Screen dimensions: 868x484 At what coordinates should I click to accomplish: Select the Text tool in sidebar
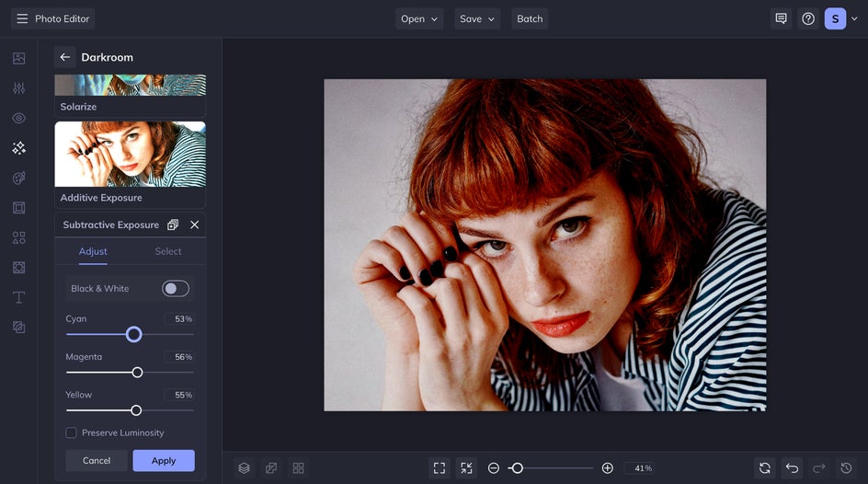[x=18, y=297]
